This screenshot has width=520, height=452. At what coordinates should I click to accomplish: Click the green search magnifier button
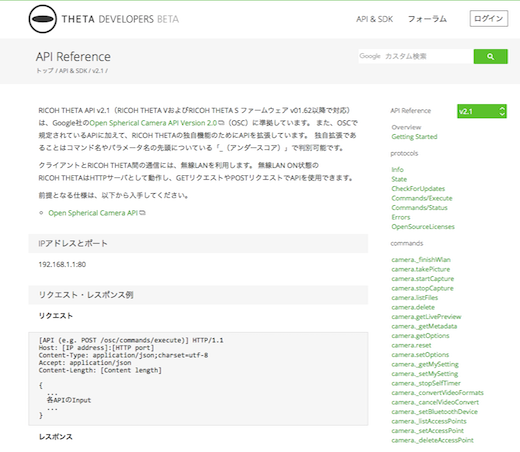pos(490,56)
